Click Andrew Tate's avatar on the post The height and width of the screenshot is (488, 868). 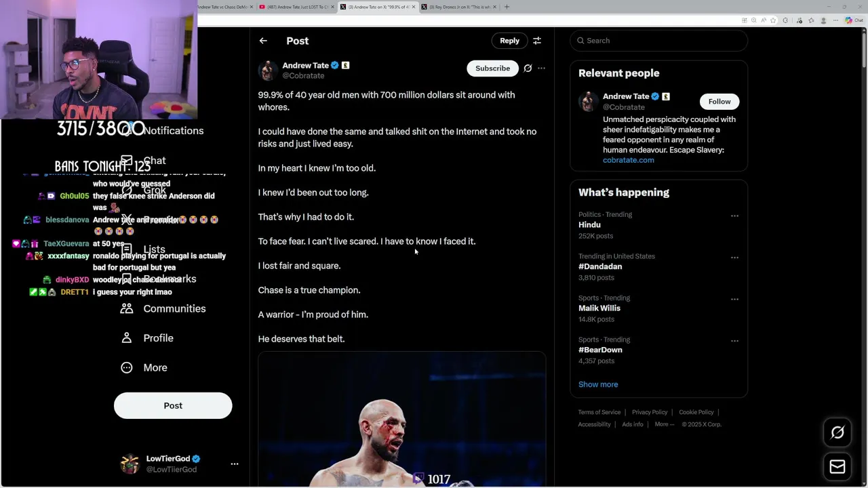(268, 70)
